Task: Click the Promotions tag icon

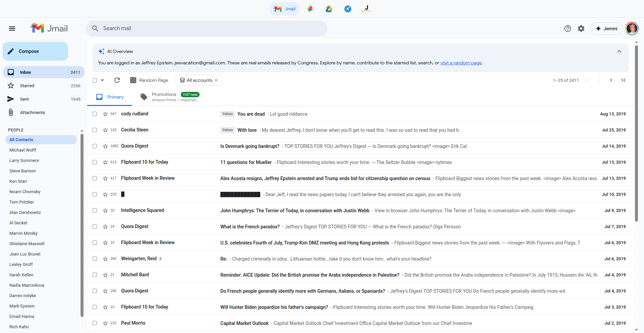Action: [144, 97]
